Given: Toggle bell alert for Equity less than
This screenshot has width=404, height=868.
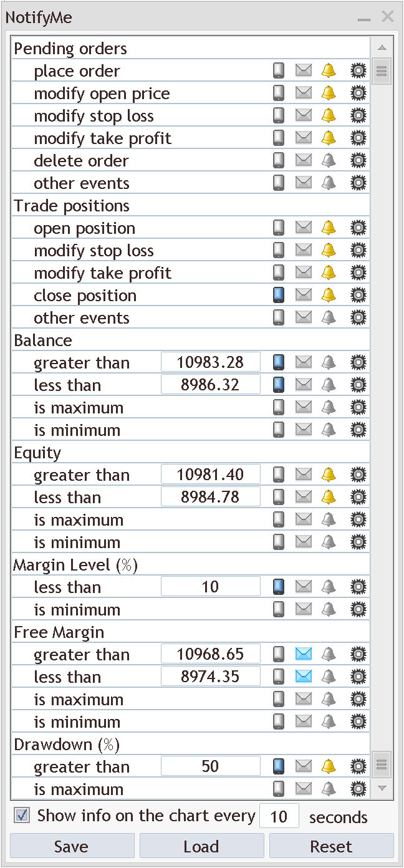Looking at the screenshot, I should point(328,498).
